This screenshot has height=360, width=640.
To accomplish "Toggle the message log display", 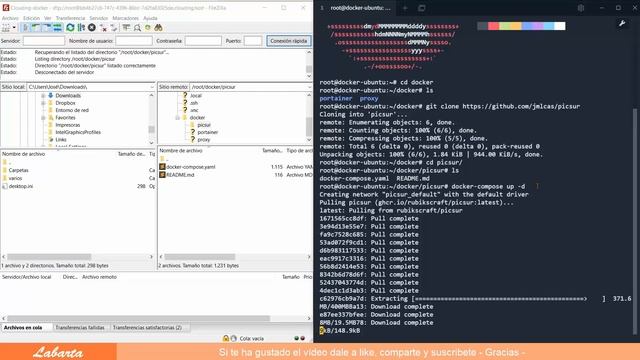I will coord(26,28).
